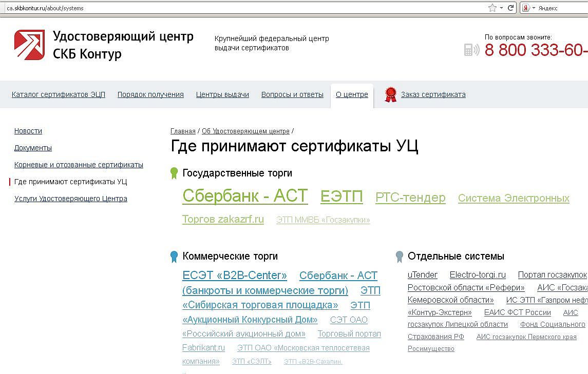
Task: Click the blue ribbon icon by Коммерческие торги
Action: pyautogui.click(x=174, y=257)
